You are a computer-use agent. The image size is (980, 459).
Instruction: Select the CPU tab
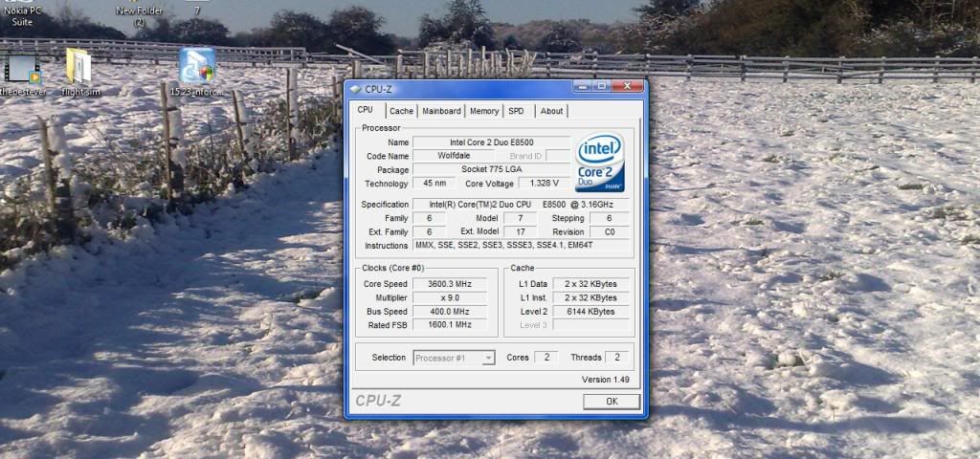tap(365, 110)
